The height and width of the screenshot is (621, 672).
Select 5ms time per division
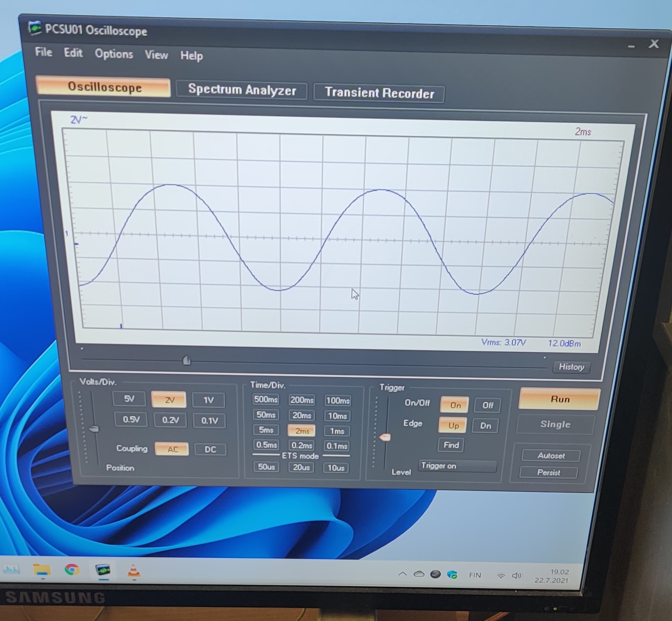coord(266,430)
